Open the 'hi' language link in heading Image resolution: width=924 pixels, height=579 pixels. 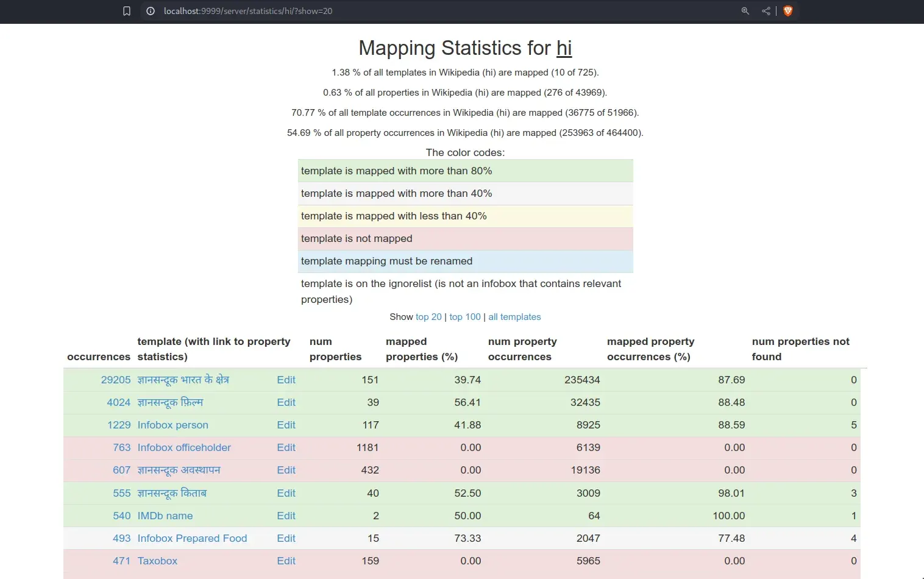click(564, 48)
